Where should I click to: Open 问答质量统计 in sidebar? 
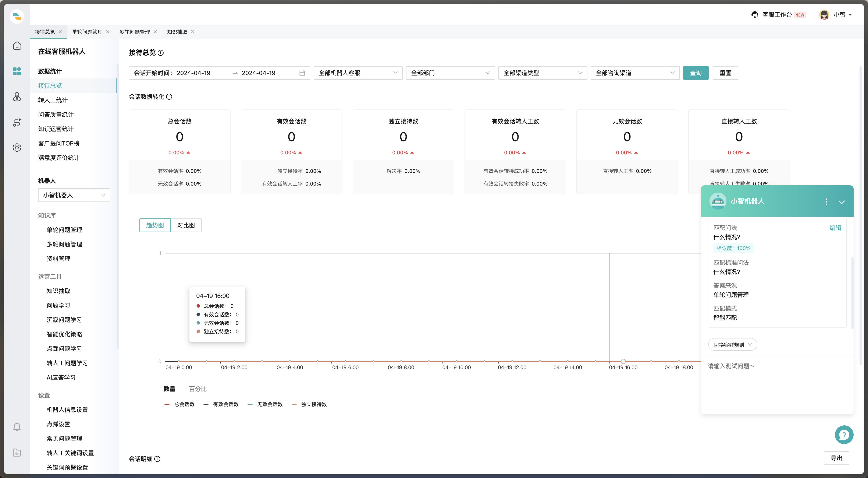(x=56, y=115)
